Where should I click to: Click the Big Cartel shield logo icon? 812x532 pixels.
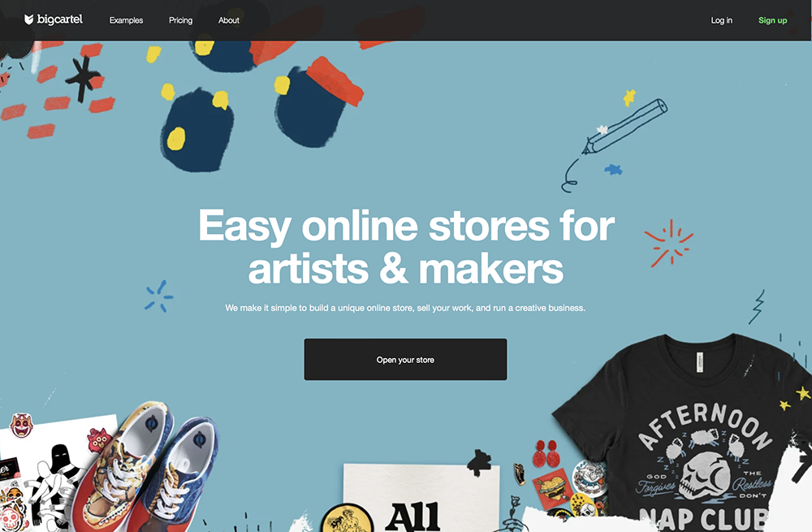(x=29, y=19)
